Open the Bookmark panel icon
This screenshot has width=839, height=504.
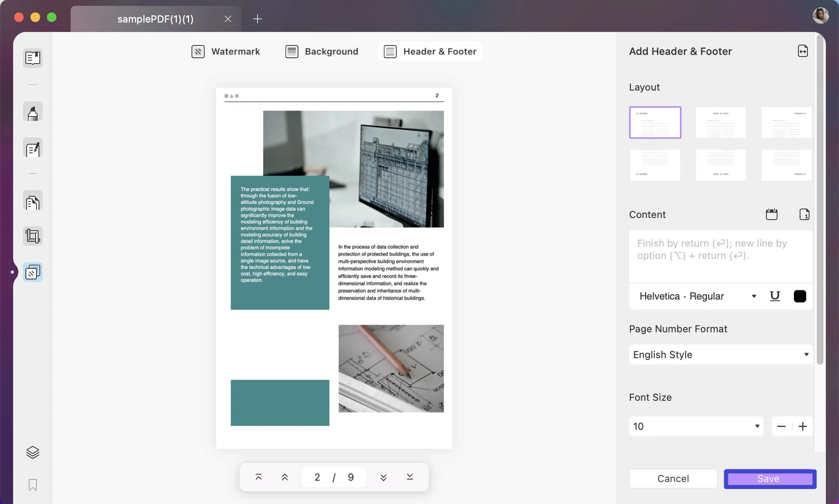[33, 485]
